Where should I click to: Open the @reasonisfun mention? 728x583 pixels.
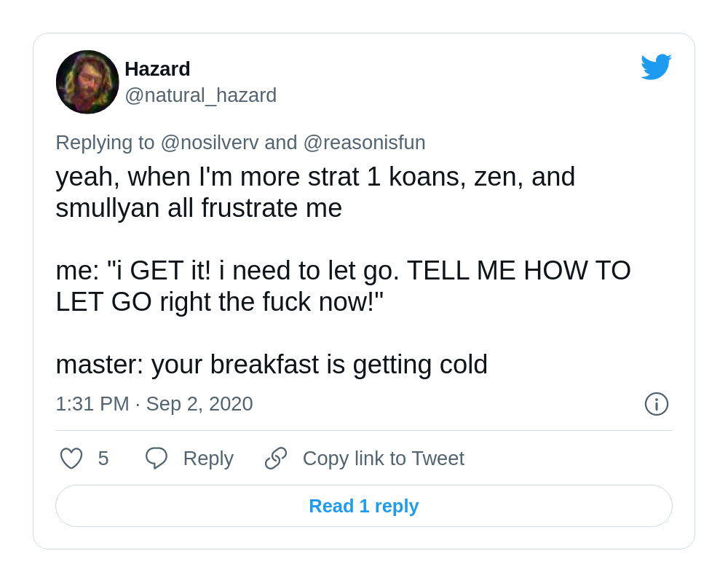pyautogui.click(x=365, y=143)
